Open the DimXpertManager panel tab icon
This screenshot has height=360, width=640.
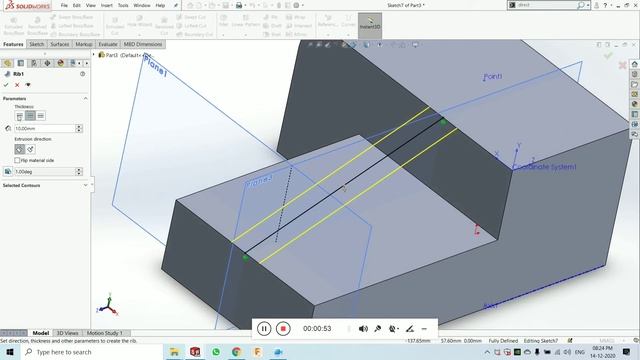[x=47, y=63]
